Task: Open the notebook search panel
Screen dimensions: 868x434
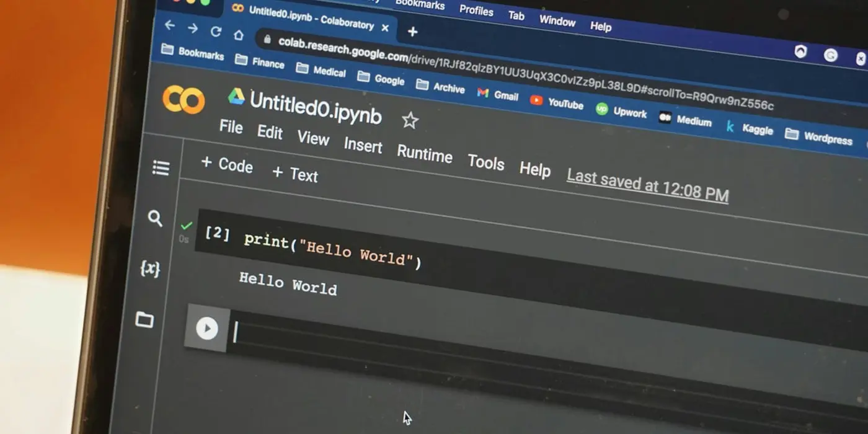Action: 155,218
